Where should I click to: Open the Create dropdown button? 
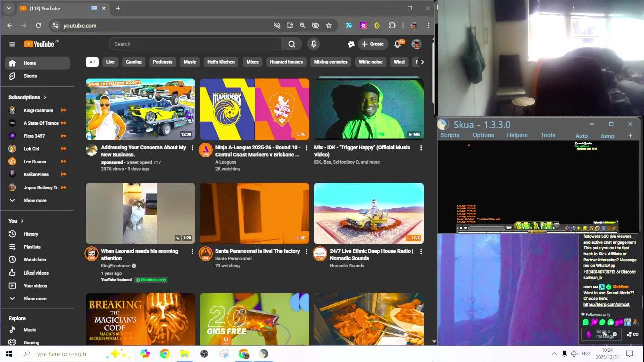373,44
